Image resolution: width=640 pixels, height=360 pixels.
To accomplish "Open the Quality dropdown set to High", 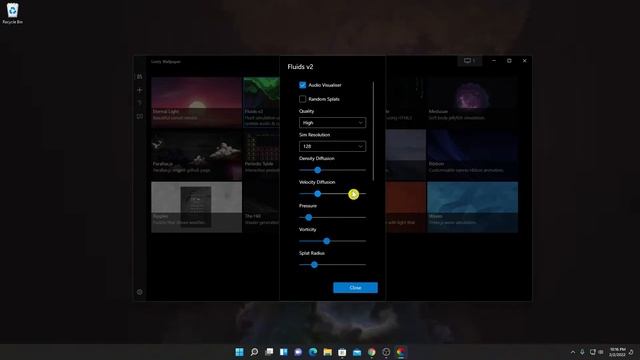I will point(332,122).
